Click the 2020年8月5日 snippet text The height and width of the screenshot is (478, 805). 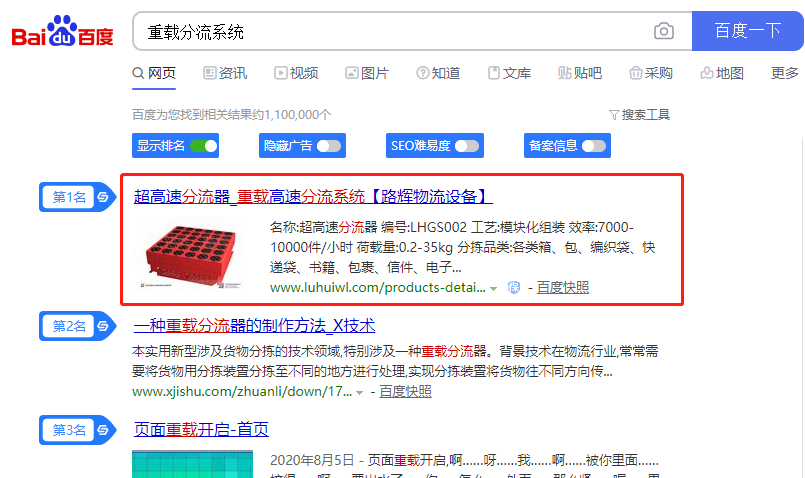pyautogui.click(x=312, y=460)
